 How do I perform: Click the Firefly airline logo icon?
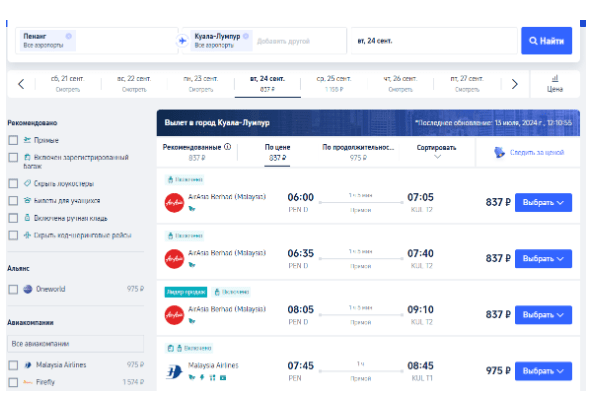click(x=27, y=382)
